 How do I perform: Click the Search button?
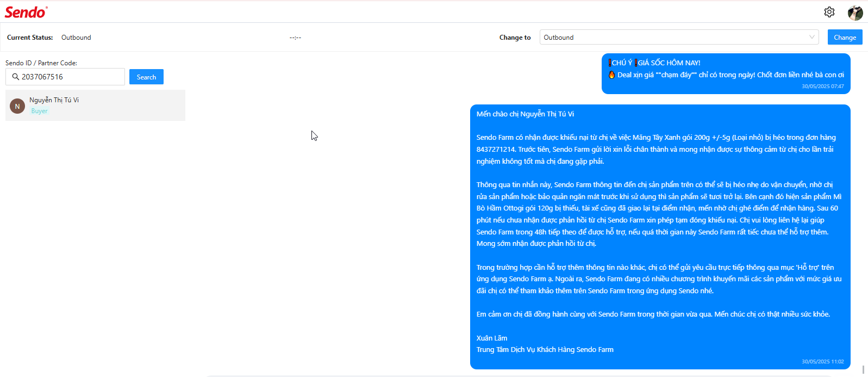click(146, 77)
